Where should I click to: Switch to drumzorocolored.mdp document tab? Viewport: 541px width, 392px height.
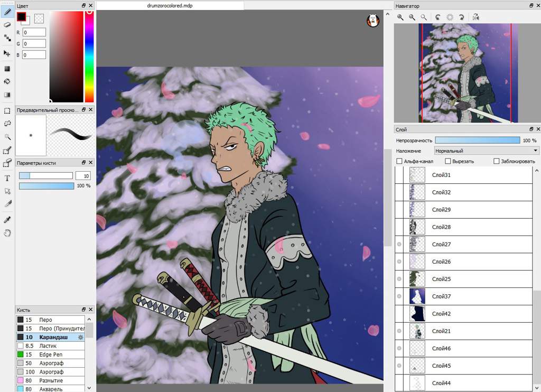coord(170,5)
